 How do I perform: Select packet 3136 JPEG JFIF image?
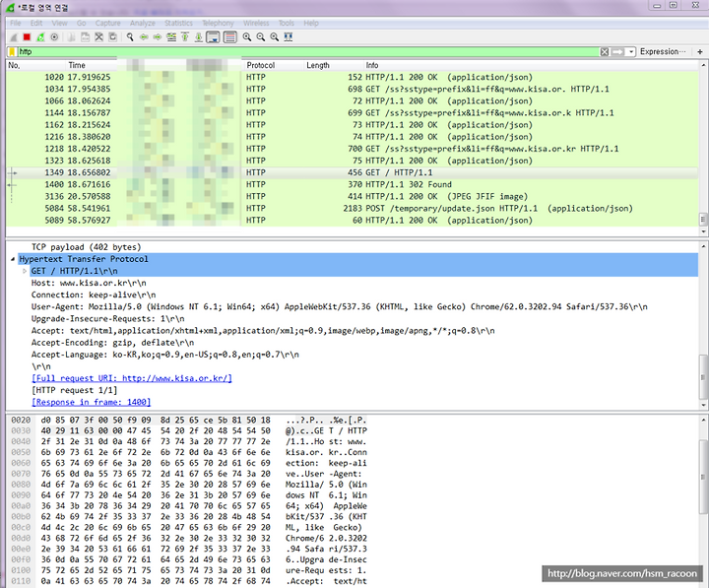pos(352,196)
